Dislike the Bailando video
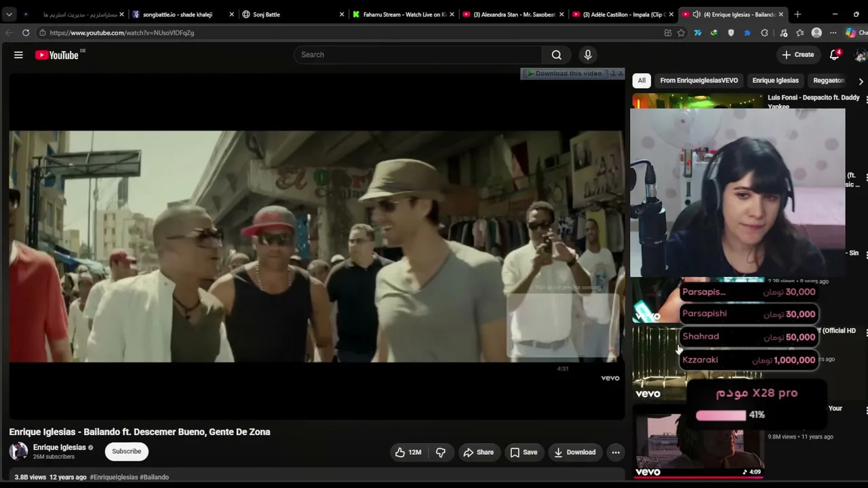This screenshot has height=488, width=868. pos(440,452)
